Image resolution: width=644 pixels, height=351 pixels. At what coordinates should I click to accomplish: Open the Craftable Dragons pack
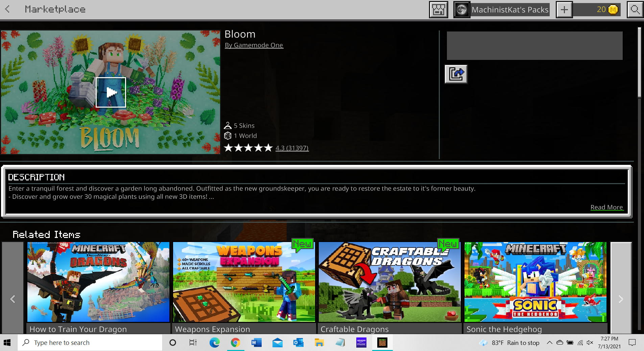click(x=389, y=288)
